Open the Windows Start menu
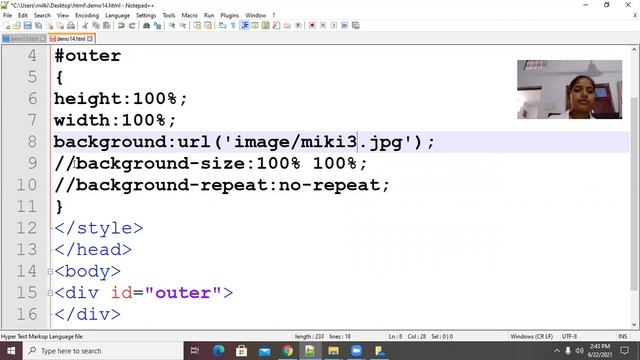640x360 pixels. (x=11, y=351)
